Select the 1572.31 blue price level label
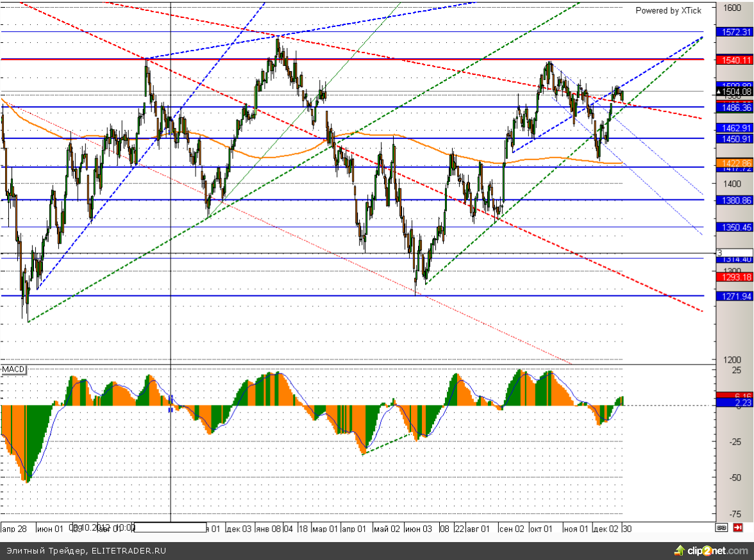The width and height of the screenshot is (754, 560). 735,31
